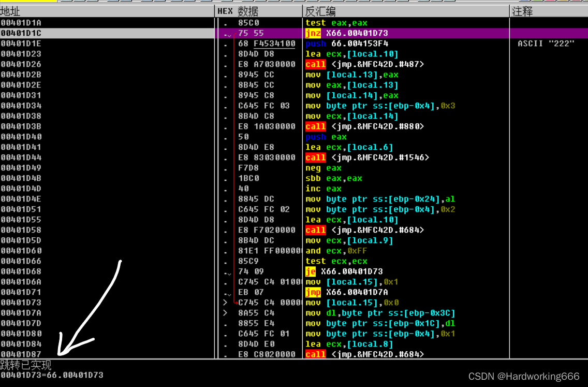Select neg eax instruction
The height and width of the screenshot is (387, 588).
point(324,168)
